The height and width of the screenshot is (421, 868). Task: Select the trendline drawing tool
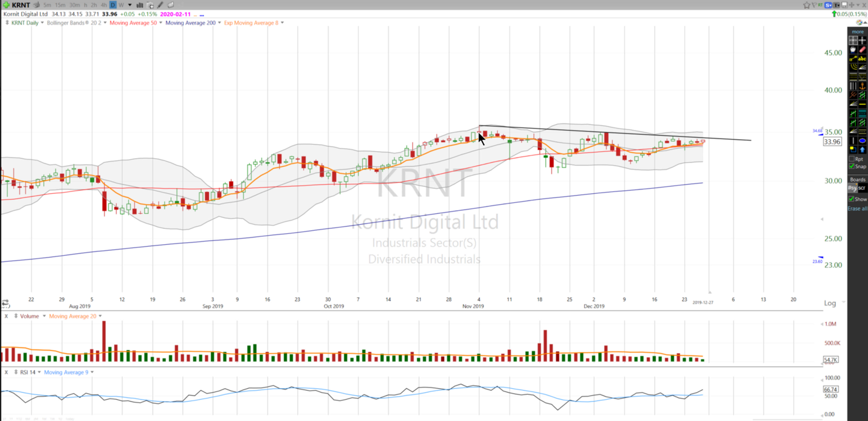853,59
